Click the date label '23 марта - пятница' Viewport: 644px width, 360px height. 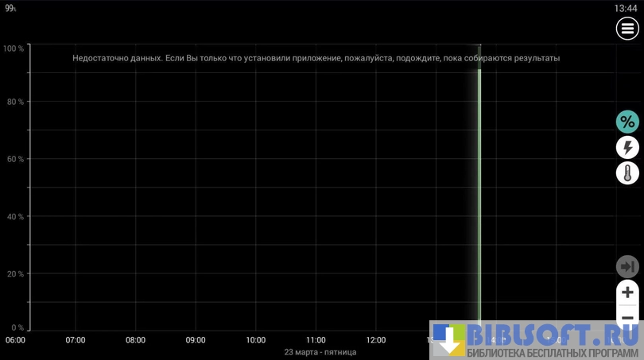[320, 351]
